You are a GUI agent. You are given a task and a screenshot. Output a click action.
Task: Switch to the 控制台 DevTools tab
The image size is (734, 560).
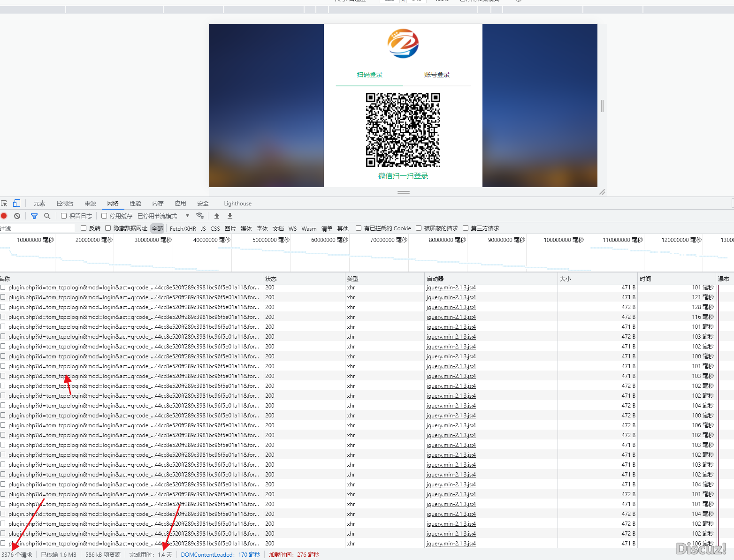(65, 204)
